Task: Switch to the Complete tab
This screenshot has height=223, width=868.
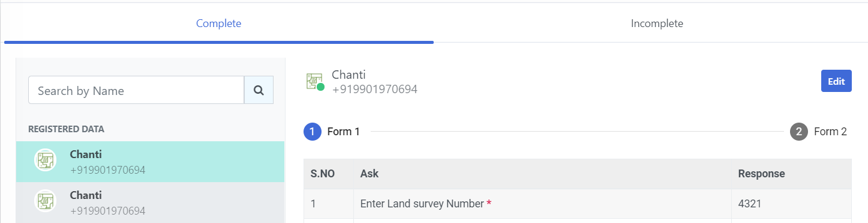Action: click(x=219, y=24)
